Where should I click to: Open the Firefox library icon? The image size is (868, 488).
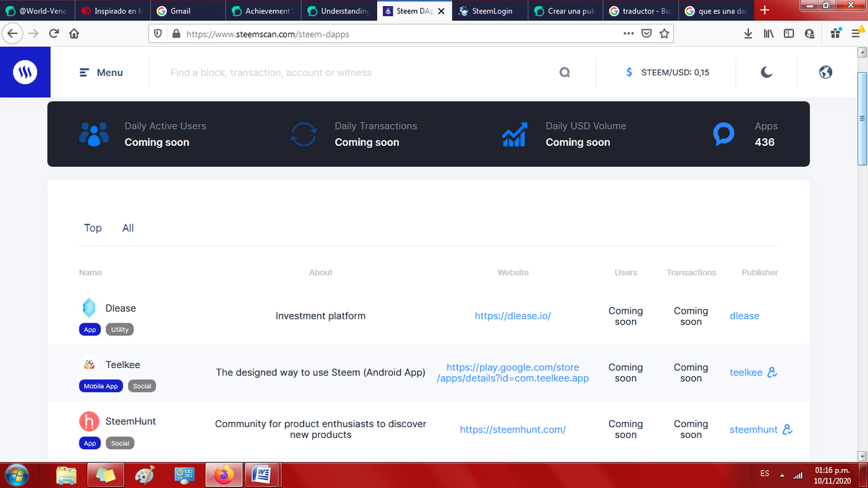click(769, 33)
